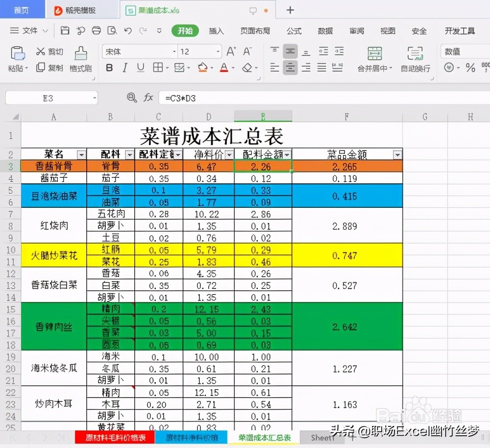The height and width of the screenshot is (448, 490).
Task: Click the formula bar input field
Action: [x=324, y=98]
